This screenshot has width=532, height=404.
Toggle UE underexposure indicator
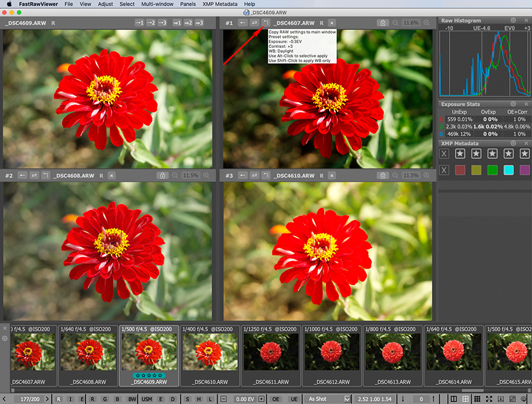coord(294,399)
